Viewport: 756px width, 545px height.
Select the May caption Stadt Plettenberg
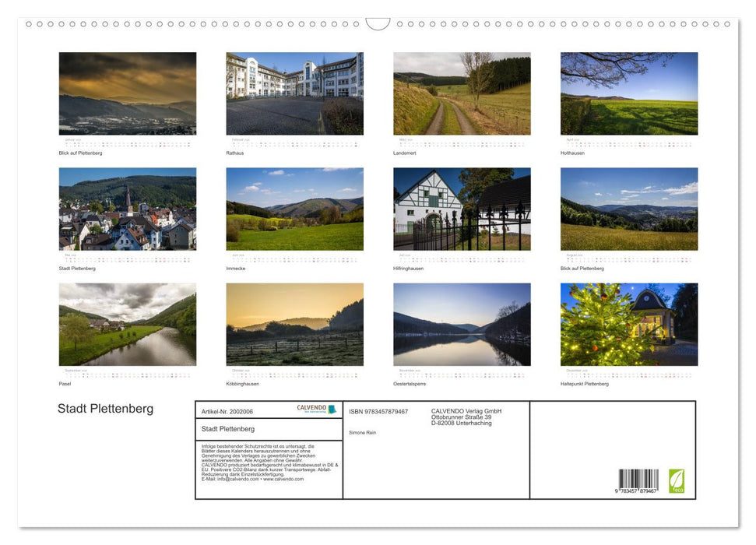click(x=76, y=268)
